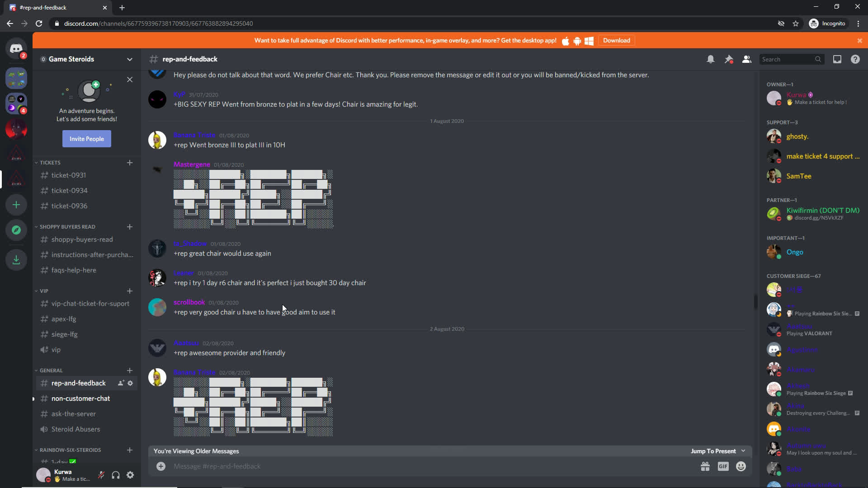868x488 pixels.
Task: Open the #rep-and-feedback channel
Action: tap(78, 383)
